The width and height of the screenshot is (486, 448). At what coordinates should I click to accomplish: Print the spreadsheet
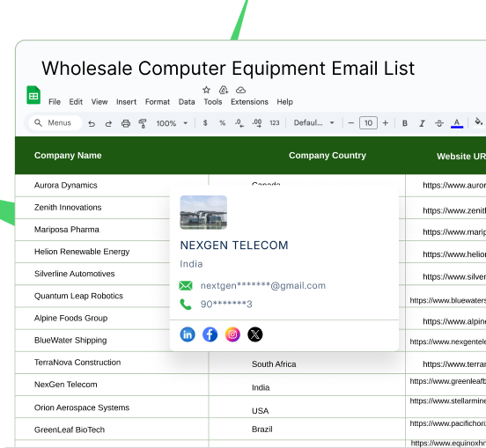pos(126,123)
